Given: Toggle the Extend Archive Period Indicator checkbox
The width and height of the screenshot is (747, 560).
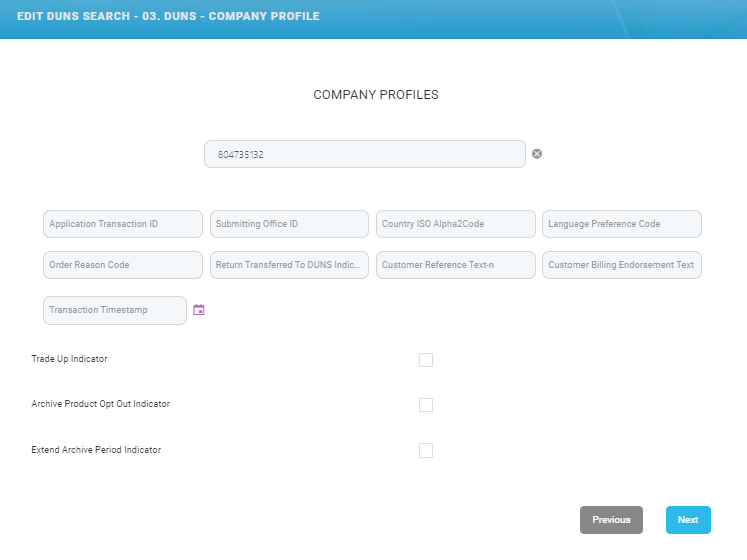Looking at the screenshot, I should click(426, 450).
